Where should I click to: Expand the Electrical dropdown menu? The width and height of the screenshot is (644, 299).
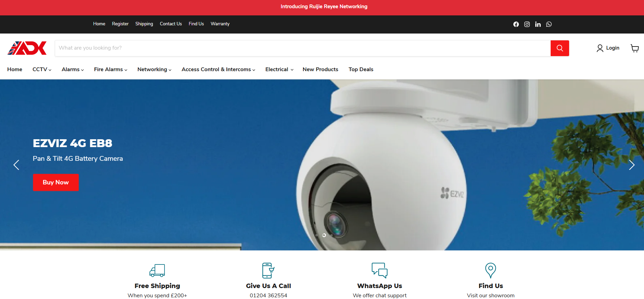tap(279, 69)
